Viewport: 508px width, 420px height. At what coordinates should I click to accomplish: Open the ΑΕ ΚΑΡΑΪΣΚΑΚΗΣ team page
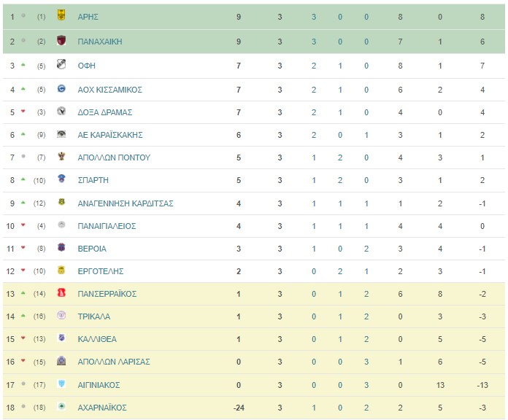[x=110, y=135]
